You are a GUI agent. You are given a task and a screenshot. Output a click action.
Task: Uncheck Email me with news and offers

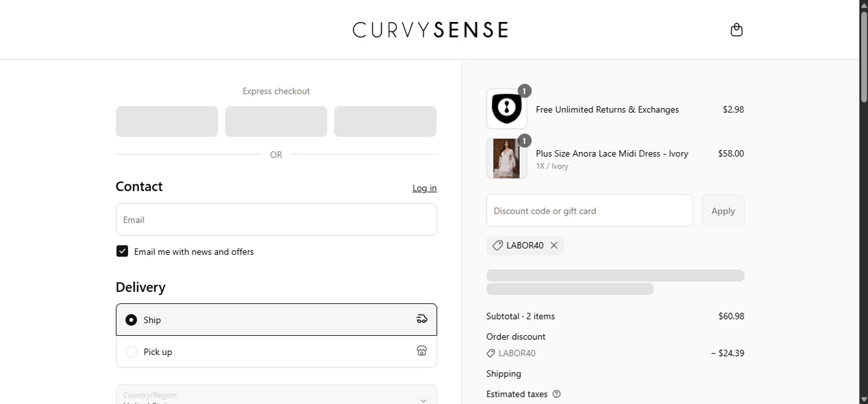point(122,251)
